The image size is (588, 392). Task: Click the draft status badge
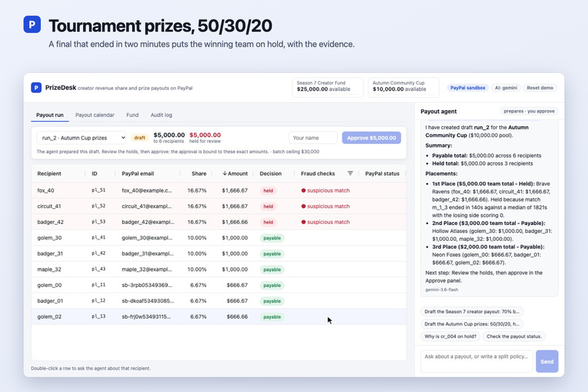click(139, 138)
